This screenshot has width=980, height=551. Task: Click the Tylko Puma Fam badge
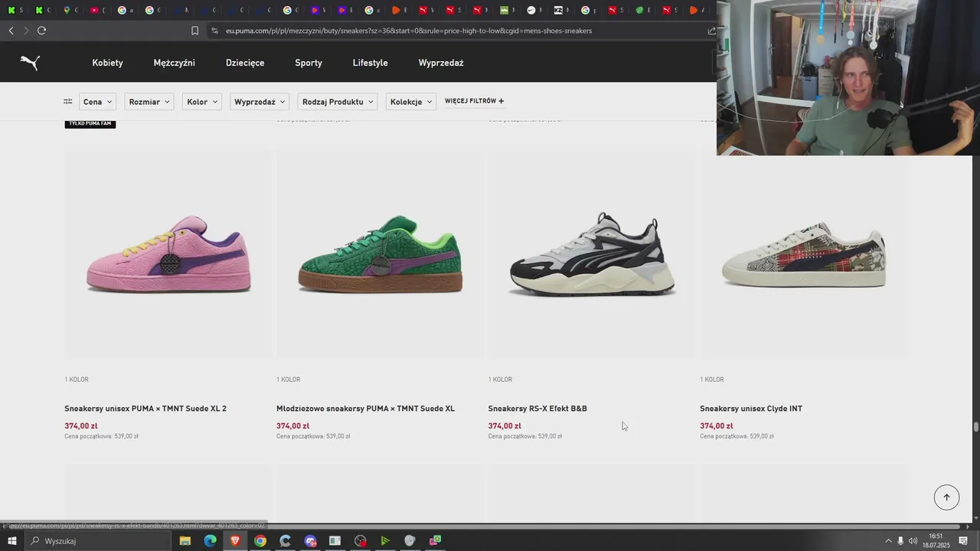click(x=90, y=123)
